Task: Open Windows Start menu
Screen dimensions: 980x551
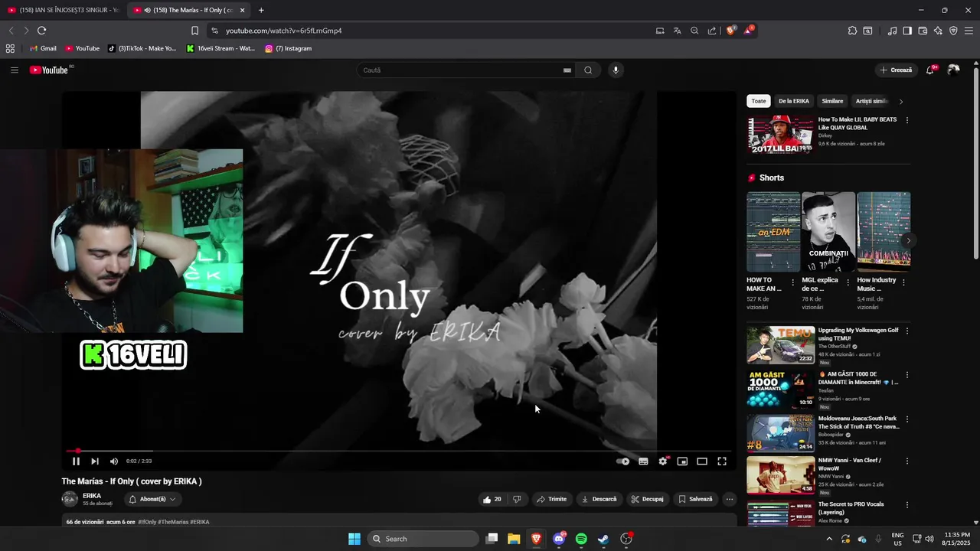Action: [x=354, y=539]
